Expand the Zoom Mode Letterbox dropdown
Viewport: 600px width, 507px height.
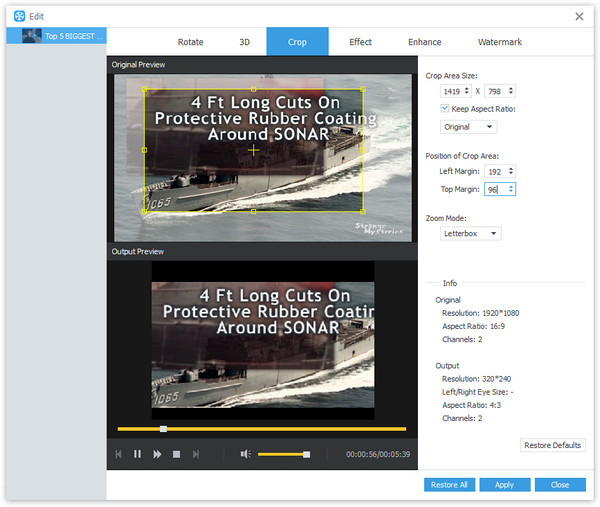click(471, 233)
